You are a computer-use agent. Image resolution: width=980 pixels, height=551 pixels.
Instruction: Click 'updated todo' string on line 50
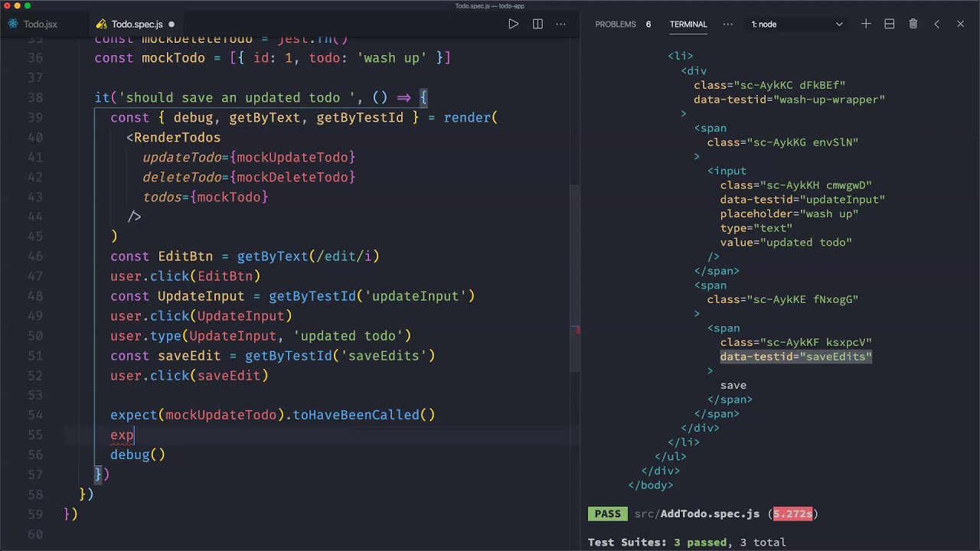click(x=348, y=336)
